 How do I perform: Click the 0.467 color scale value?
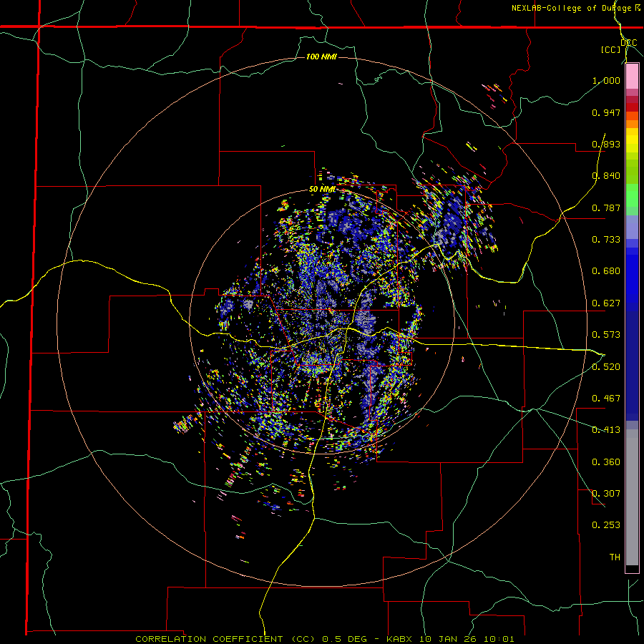[x=606, y=399]
